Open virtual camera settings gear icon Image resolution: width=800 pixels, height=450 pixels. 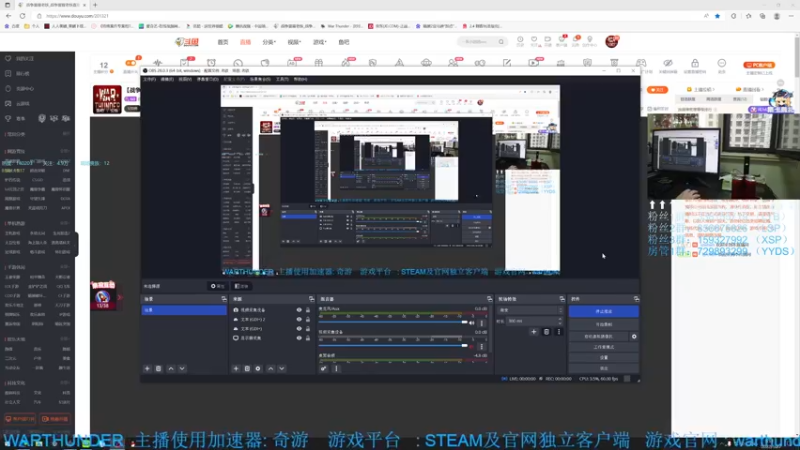click(x=634, y=337)
